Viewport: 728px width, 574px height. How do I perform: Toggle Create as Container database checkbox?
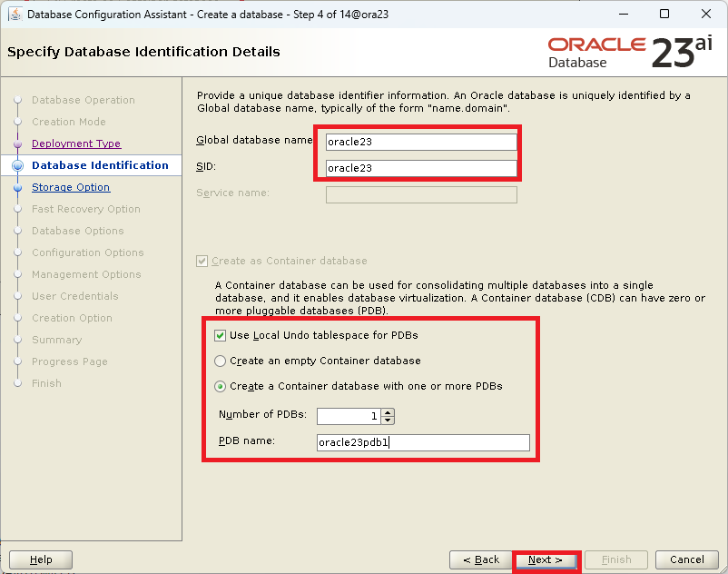[x=202, y=261]
